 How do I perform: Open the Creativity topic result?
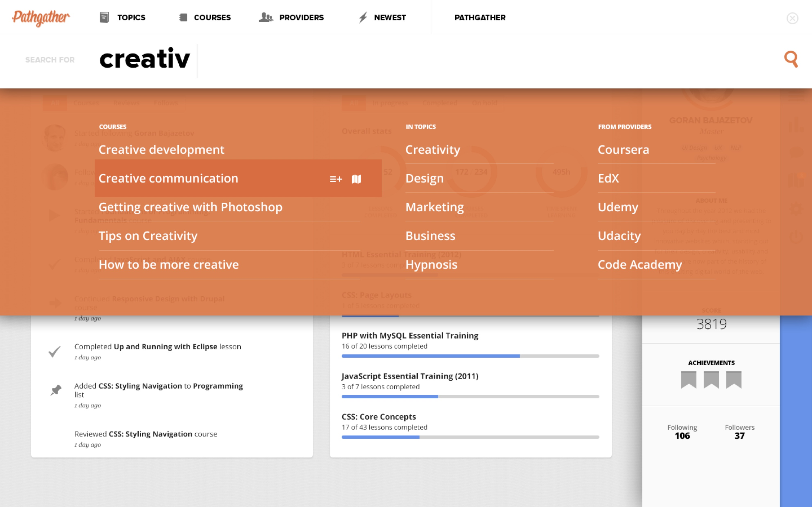pyautogui.click(x=433, y=150)
